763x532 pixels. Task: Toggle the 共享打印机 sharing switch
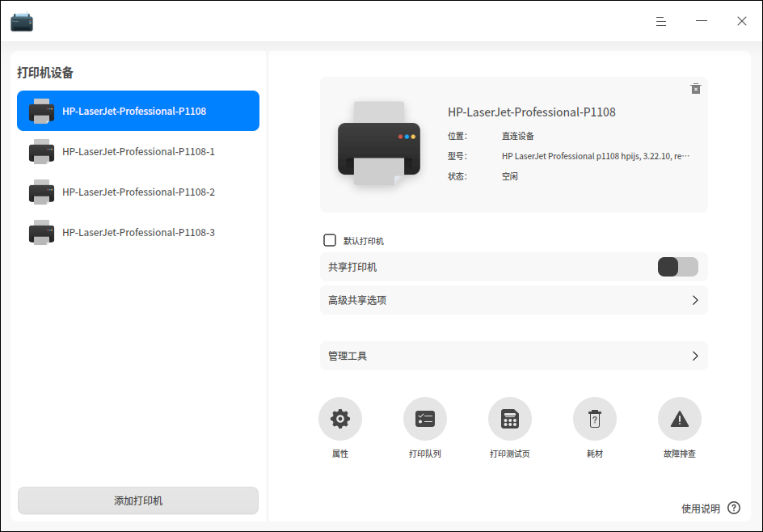(x=678, y=267)
